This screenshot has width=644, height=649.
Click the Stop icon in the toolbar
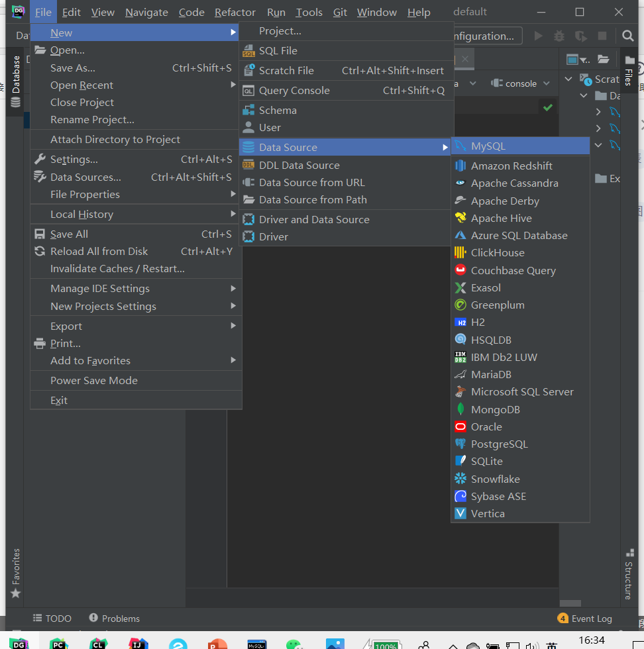[x=603, y=36]
